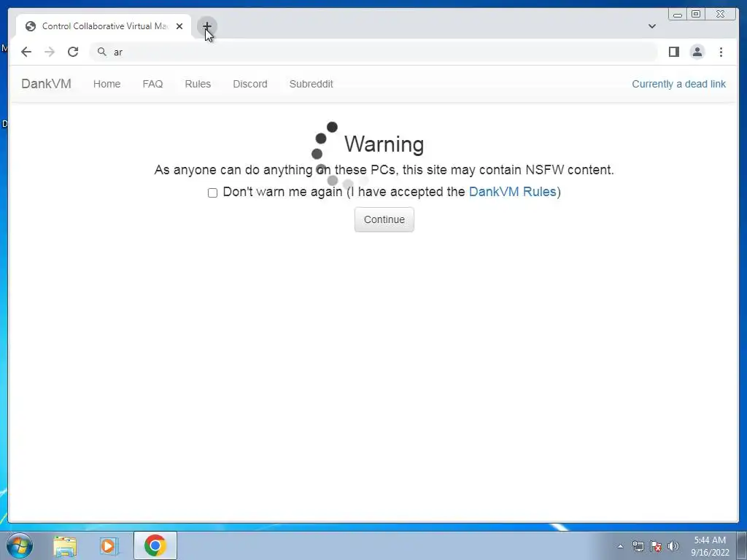Restore down the Chrome window

tap(696, 15)
